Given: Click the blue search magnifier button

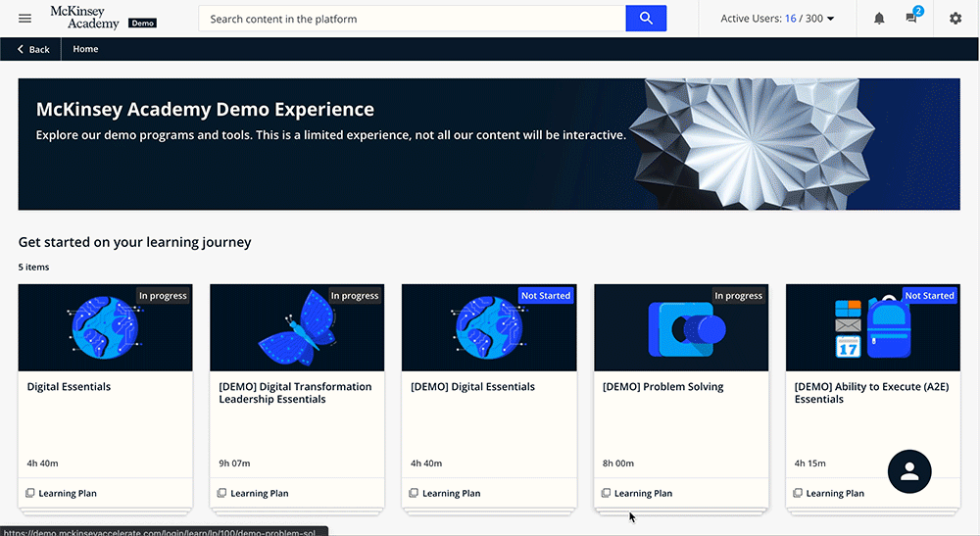Looking at the screenshot, I should click(646, 19).
